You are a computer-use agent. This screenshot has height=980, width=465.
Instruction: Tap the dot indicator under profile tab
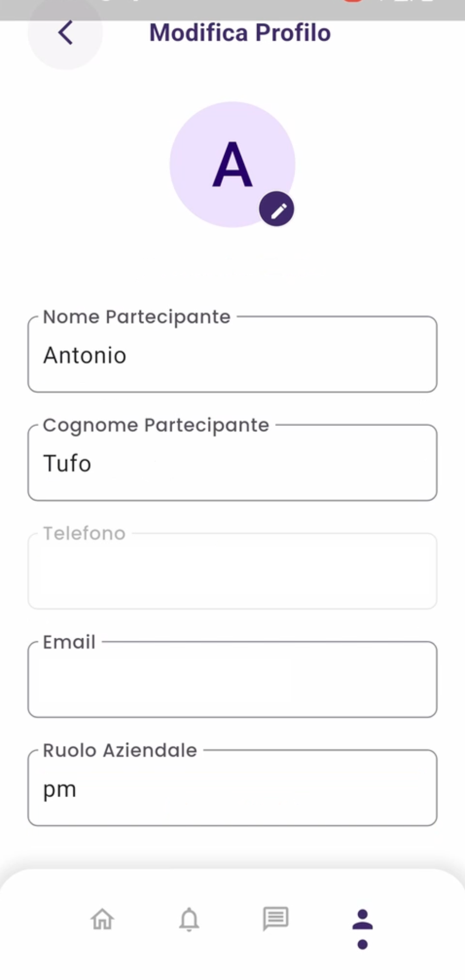coord(363,944)
